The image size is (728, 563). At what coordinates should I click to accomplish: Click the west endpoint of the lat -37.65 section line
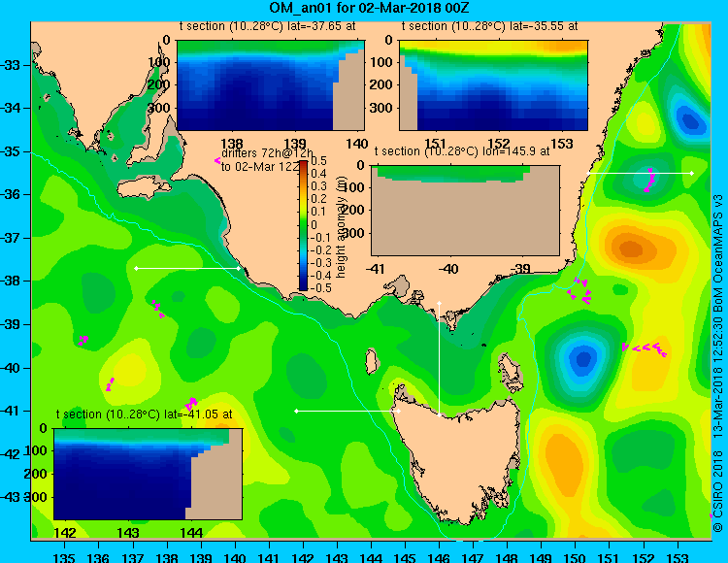[136, 268]
